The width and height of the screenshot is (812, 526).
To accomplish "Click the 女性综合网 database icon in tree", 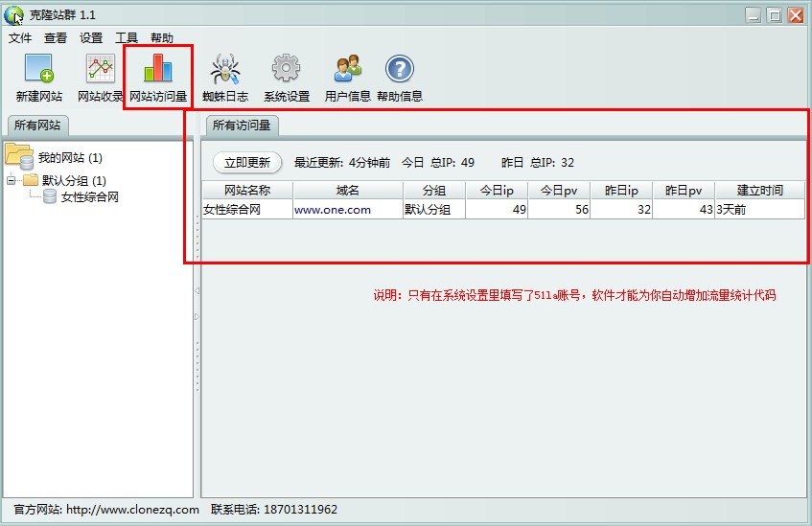I will pos(50,196).
